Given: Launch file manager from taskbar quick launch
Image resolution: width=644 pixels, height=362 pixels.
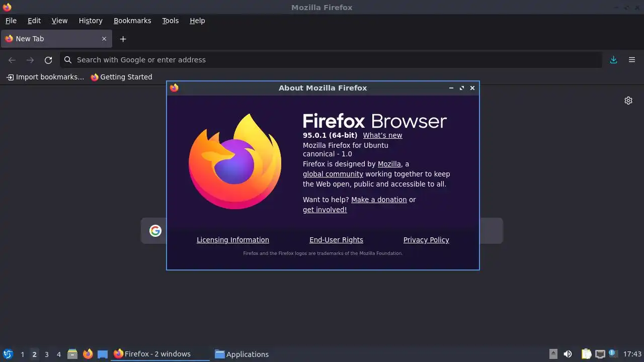Looking at the screenshot, I should 72,354.
